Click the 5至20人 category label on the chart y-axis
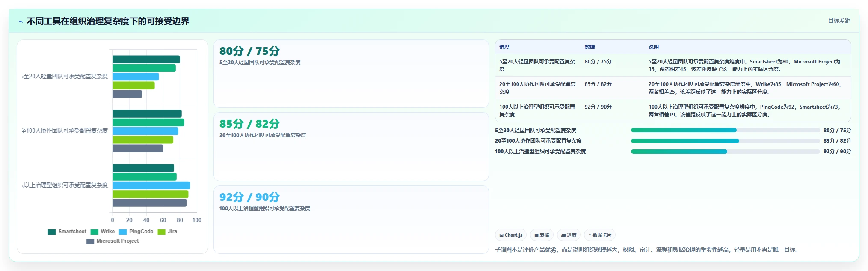 (65, 76)
